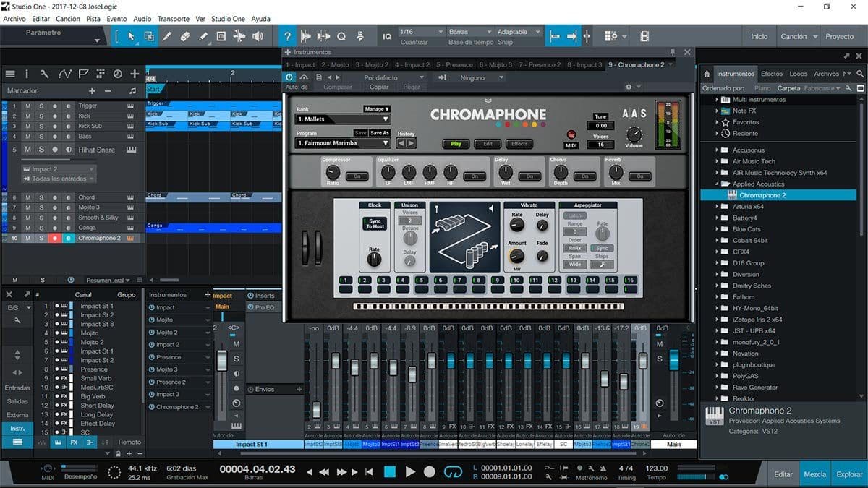Open the 1/16 quantize dropdown
This screenshot has height=488, width=868.
(x=420, y=32)
